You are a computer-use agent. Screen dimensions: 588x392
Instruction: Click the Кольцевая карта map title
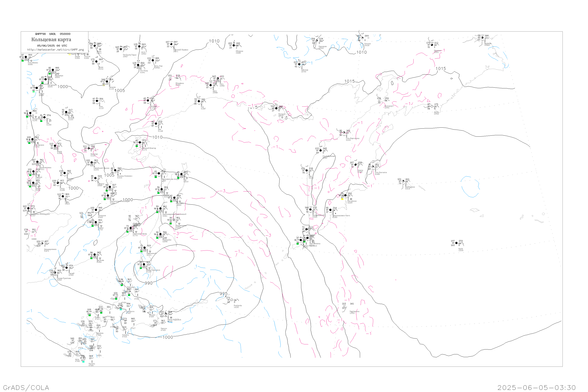[51, 40]
